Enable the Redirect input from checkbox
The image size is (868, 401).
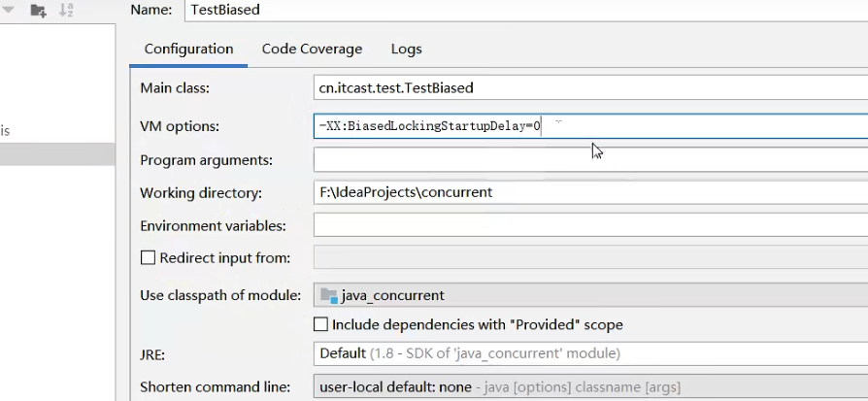tap(149, 258)
